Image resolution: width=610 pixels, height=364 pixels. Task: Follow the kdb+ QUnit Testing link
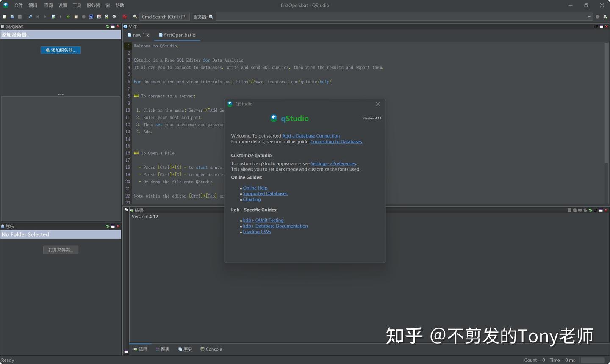[263, 220]
